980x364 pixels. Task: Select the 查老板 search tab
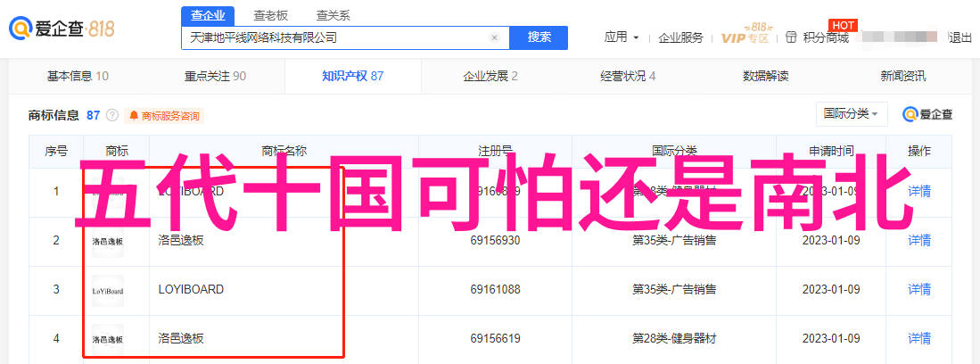(270, 16)
